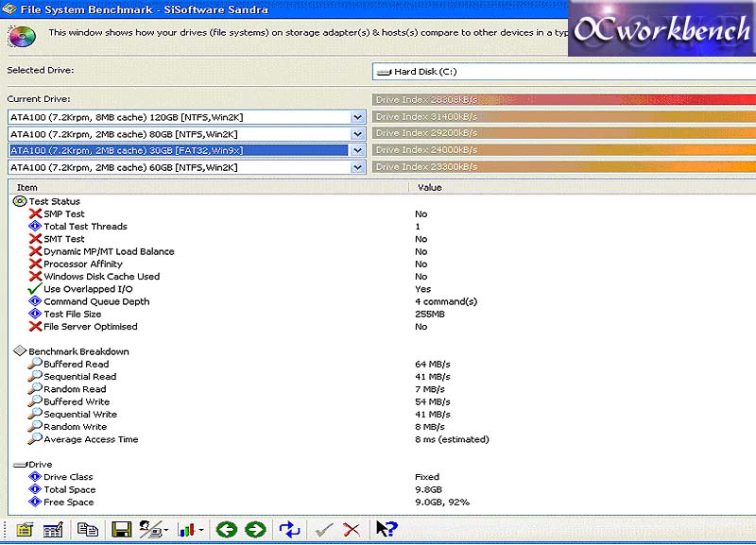
Task: Click the Drive group icon
Action: (20, 465)
